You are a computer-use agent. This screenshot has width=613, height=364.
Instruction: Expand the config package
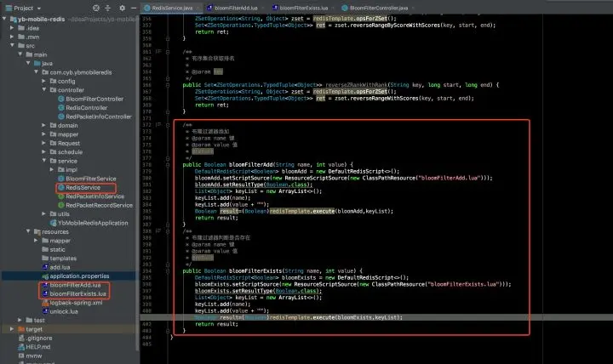[43, 81]
